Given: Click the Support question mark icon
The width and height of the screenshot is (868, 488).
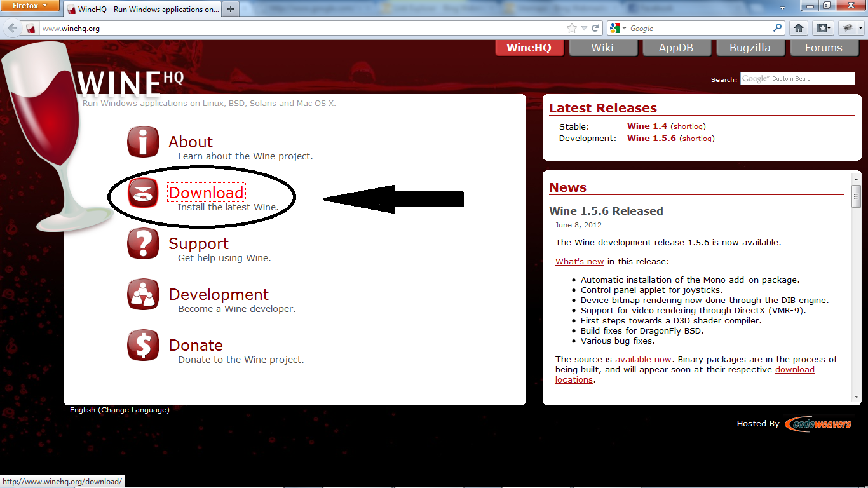Looking at the screenshot, I should click(143, 243).
